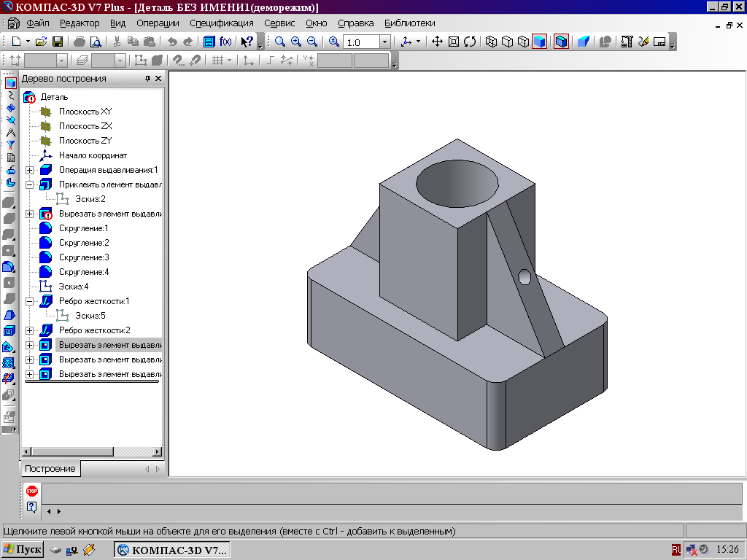Click the Undo arrow icon
The image size is (747, 560).
(172, 42)
